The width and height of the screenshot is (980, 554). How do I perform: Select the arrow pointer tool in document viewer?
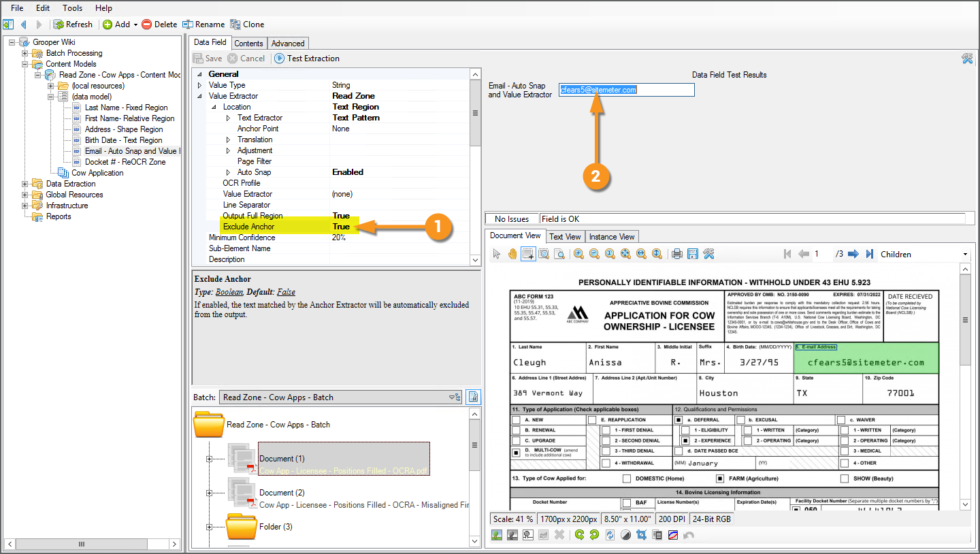[x=497, y=254]
